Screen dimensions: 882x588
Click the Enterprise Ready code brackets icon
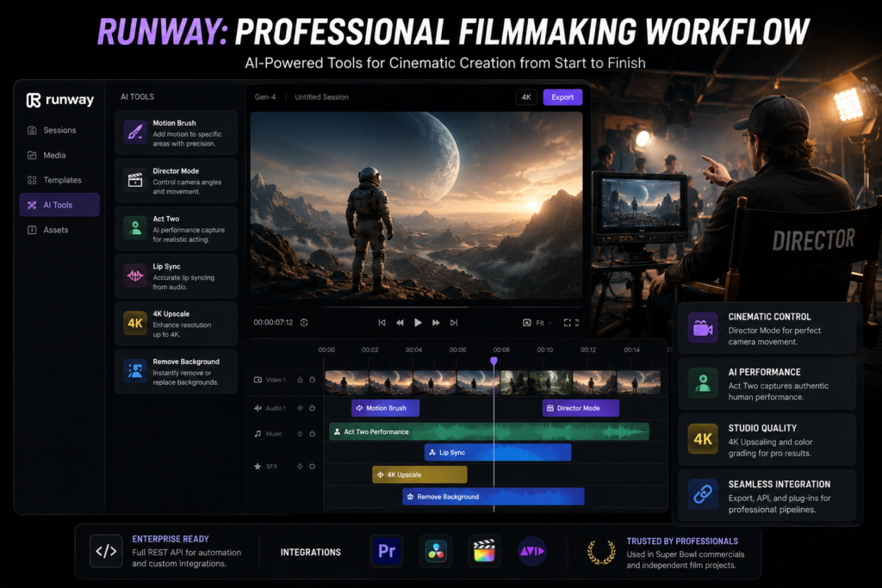tap(106, 551)
